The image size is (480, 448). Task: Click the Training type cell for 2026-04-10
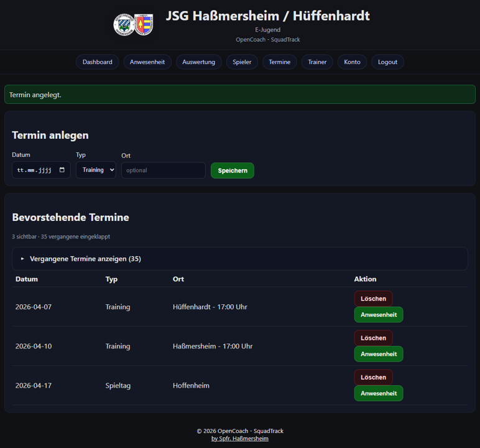[118, 346]
